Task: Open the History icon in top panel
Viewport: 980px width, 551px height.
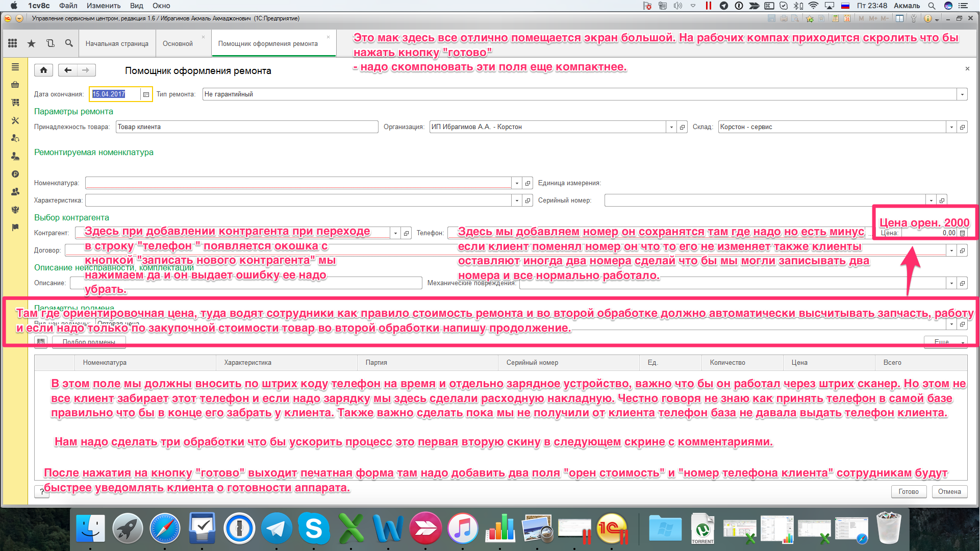Action: point(50,43)
